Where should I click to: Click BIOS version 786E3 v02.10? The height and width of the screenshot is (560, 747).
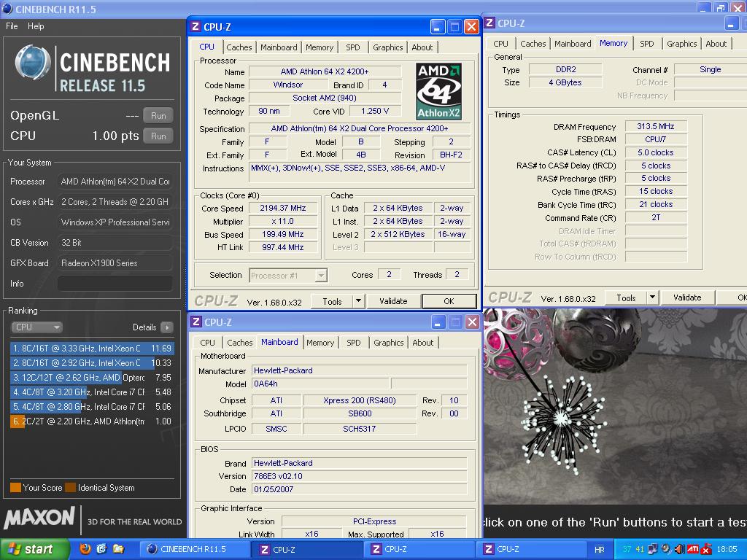[359, 476]
